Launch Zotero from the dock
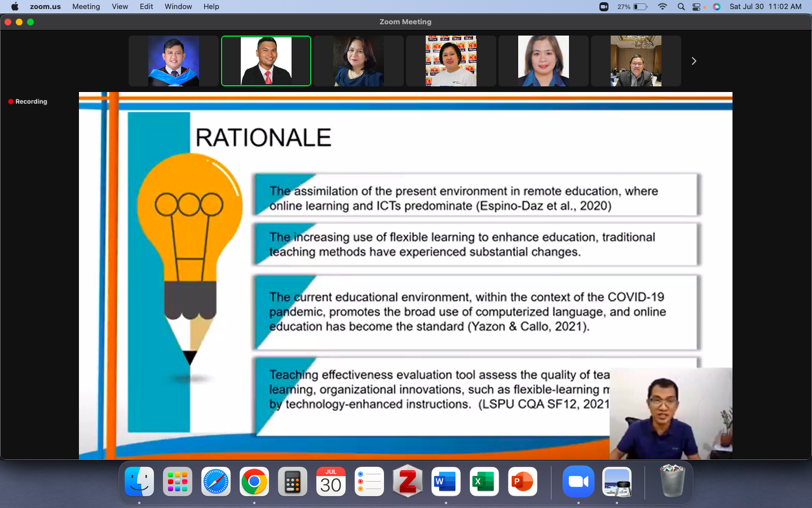Image resolution: width=812 pixels, height=508 pixels. [x=408, y=481]
